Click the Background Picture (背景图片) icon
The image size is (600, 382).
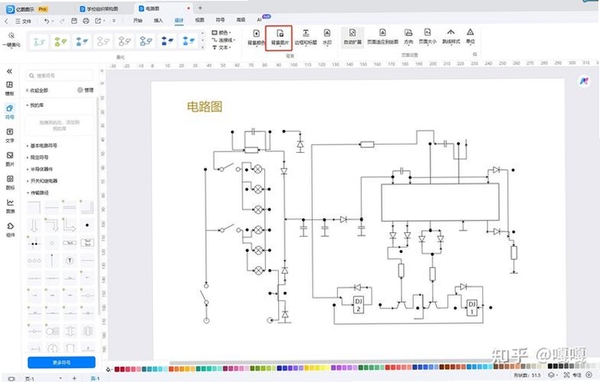(x=280, y=33)
